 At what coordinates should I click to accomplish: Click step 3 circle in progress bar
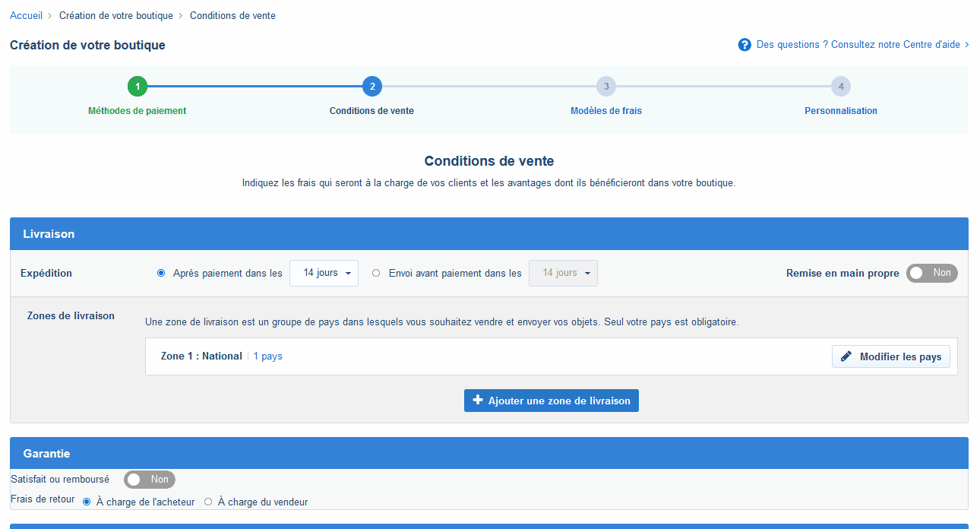(606, 87)
